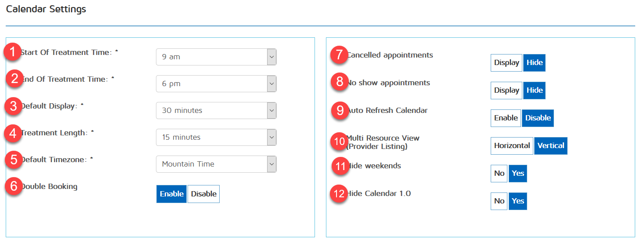Image resolution: width=644 pixels, height=243 pixels.
Task: Enable Auto Refresh Calendar
Action: click(x=506, y=118)
